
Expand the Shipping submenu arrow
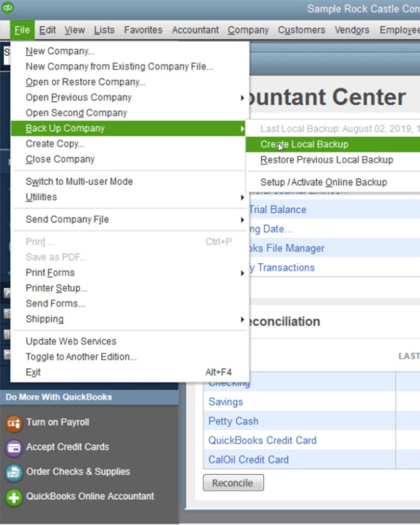tap(242, 319)
